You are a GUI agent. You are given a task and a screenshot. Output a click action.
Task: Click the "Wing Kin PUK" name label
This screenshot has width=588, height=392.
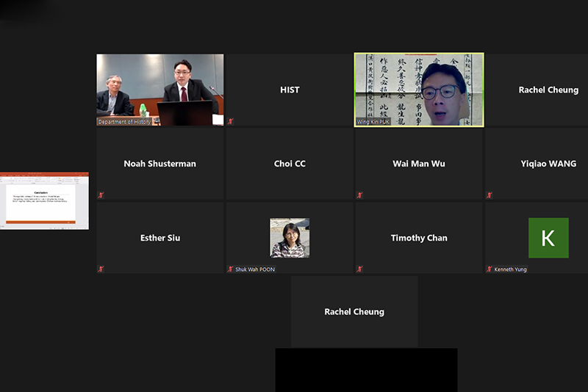[373, 122]
